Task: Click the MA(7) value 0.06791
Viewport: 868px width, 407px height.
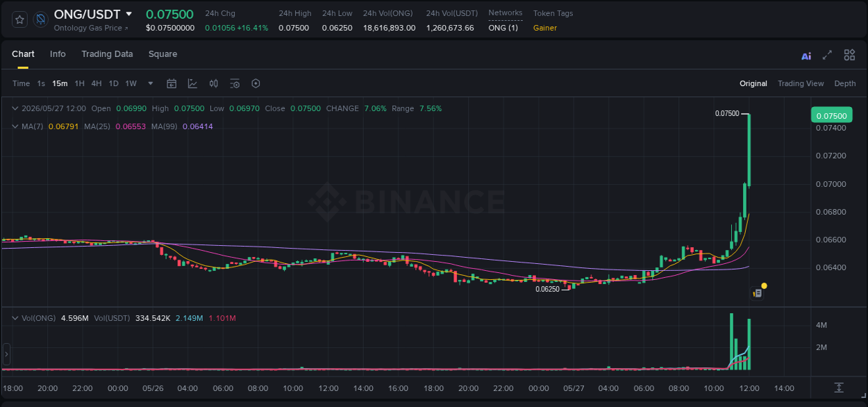Action: tap(63, 126)
